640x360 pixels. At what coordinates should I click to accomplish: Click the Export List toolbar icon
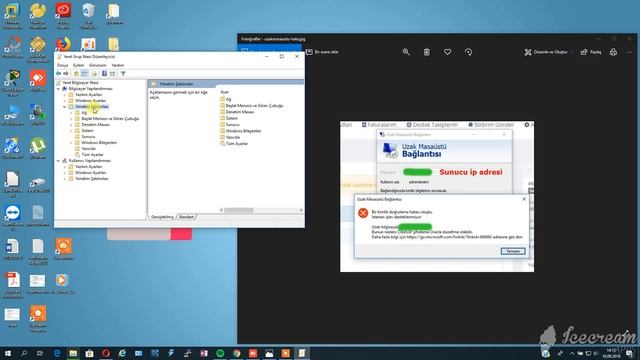coord(94,73)
